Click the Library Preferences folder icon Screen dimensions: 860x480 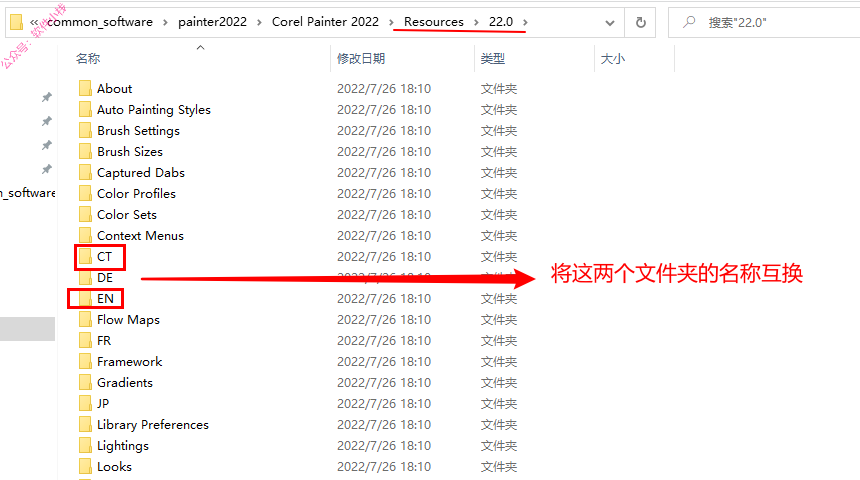pos(85,425)
